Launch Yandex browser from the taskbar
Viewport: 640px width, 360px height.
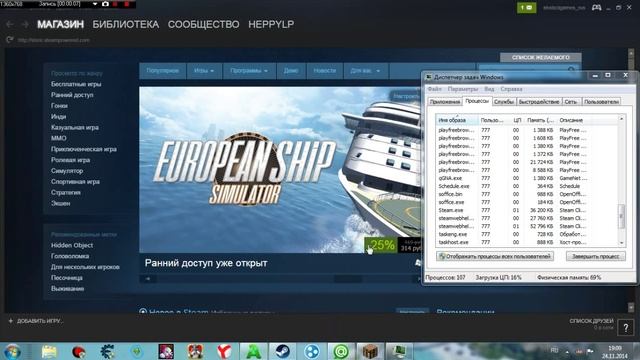tap(224, 351)
